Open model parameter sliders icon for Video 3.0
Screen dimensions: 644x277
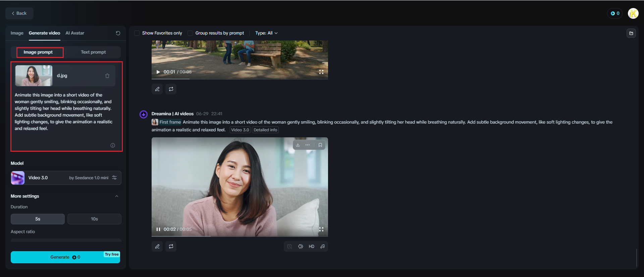pyautogui.click(x=114, y=178)
